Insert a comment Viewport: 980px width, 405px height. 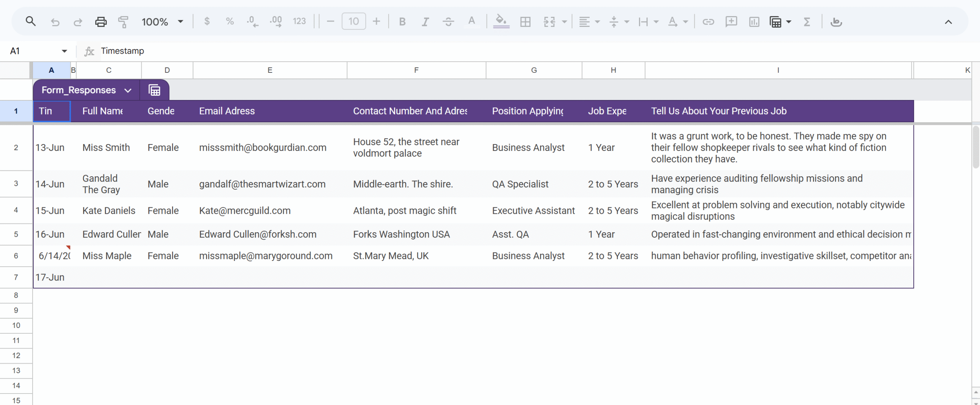731,22
